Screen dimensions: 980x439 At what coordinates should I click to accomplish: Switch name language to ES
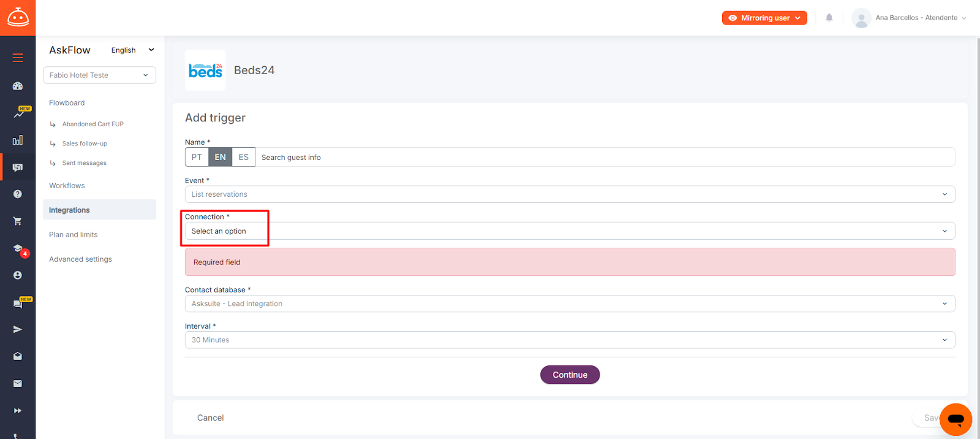tap(243, 157)
